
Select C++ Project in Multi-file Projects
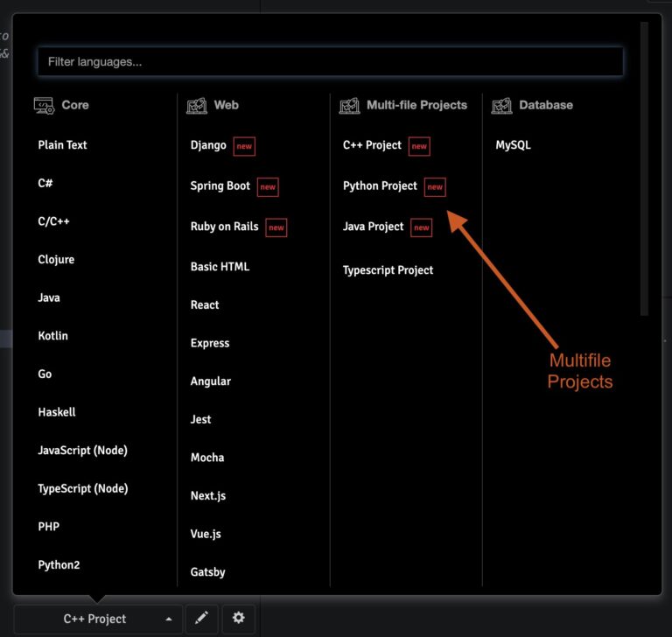coord(372,145)
